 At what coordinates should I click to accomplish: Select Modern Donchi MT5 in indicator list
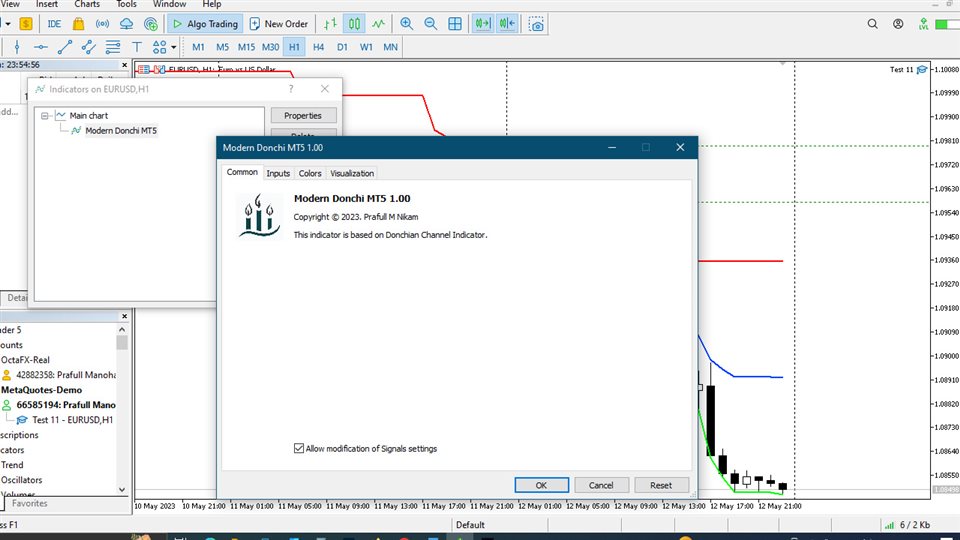coord(120,130)
